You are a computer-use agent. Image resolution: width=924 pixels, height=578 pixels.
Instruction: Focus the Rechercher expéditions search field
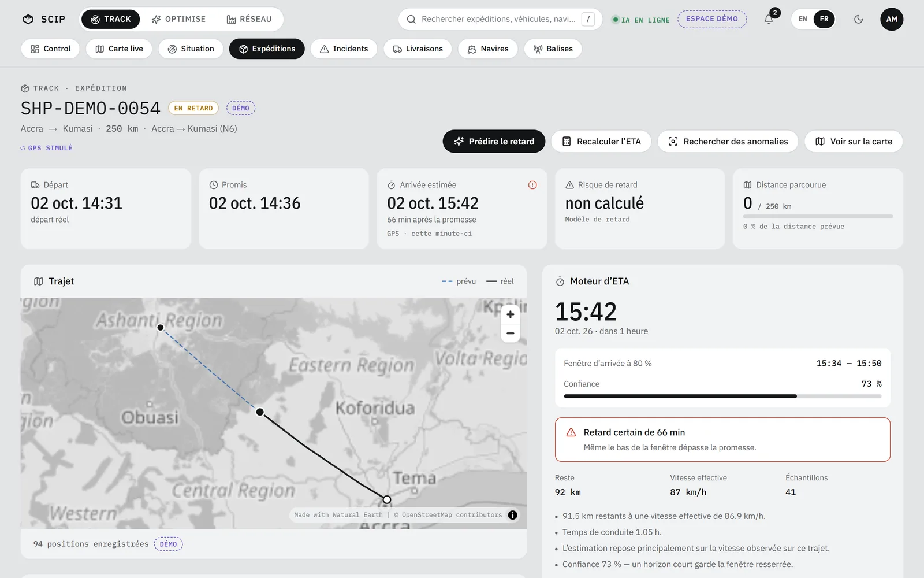click(500, 19)
